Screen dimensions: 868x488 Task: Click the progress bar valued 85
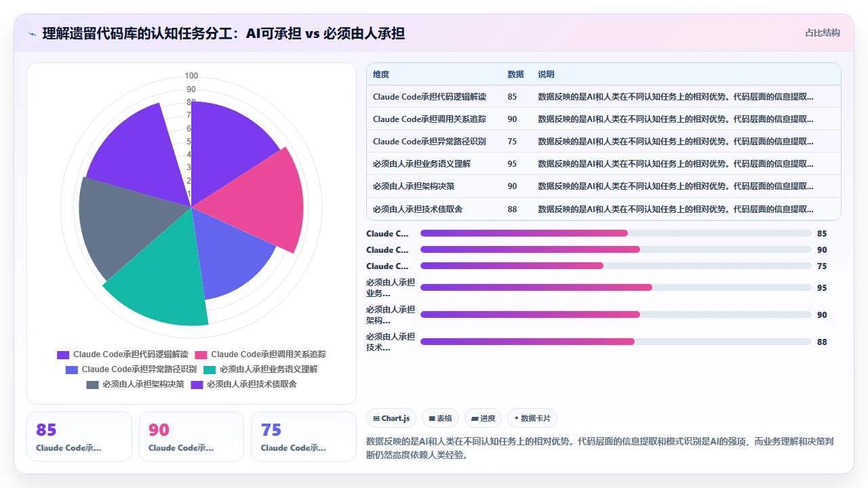(616, 233)
